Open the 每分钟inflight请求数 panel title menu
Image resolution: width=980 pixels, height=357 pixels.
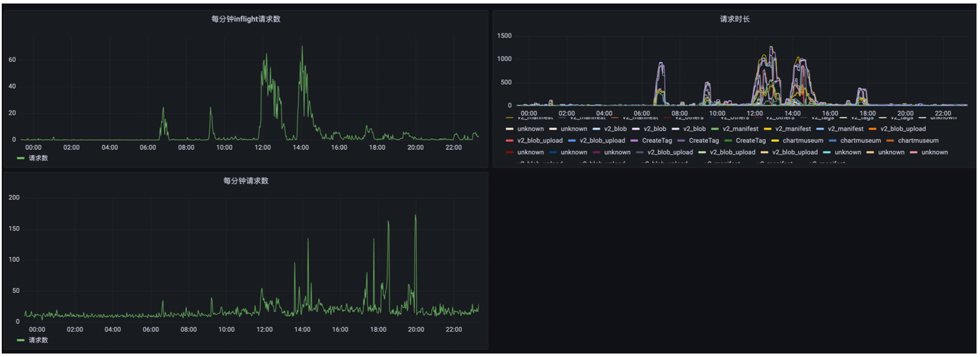click(x=246, y=19)
